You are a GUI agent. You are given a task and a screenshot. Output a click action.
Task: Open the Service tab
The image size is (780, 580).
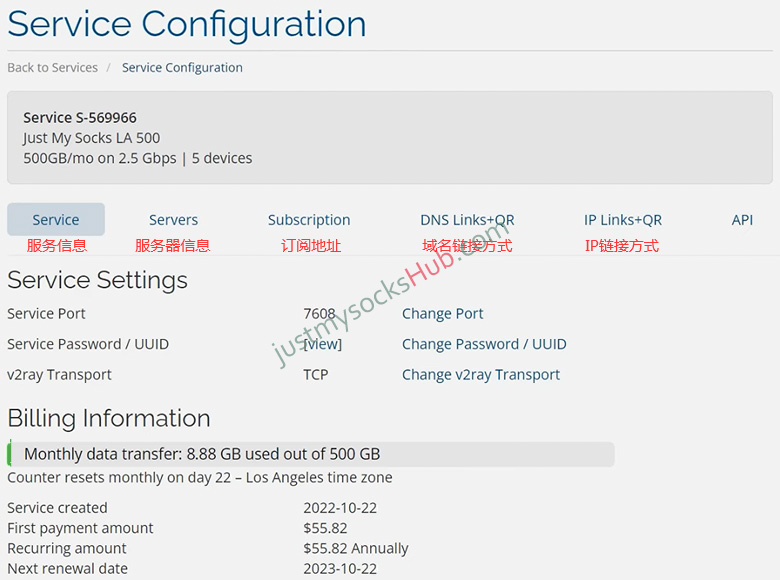tap(56, 219)
